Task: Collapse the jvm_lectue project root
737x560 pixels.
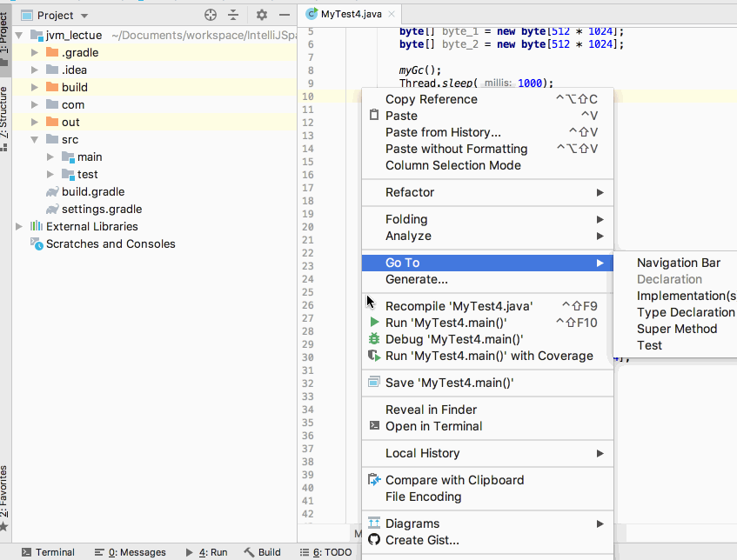Action: (19, 36)
